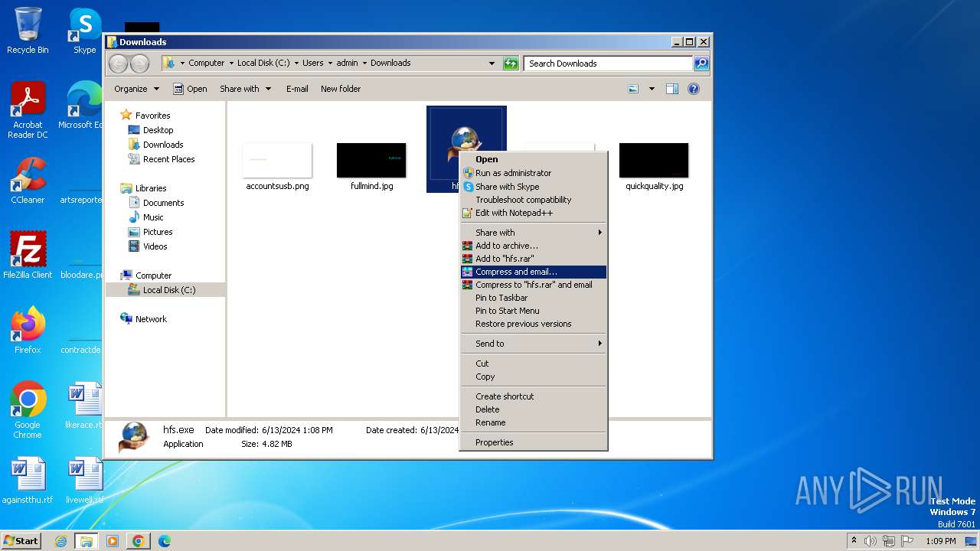Choose Properties in context menu

[x=533, y=442]
